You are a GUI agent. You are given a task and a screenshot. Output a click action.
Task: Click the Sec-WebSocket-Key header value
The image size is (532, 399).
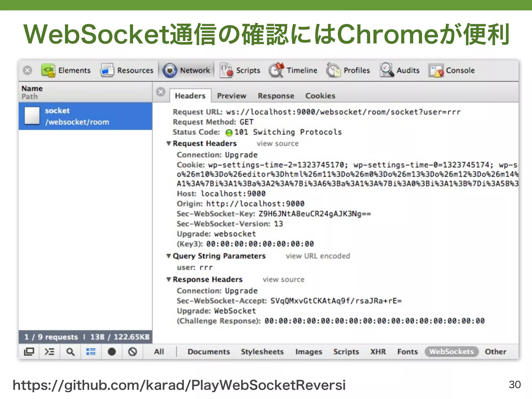(315, 214)
